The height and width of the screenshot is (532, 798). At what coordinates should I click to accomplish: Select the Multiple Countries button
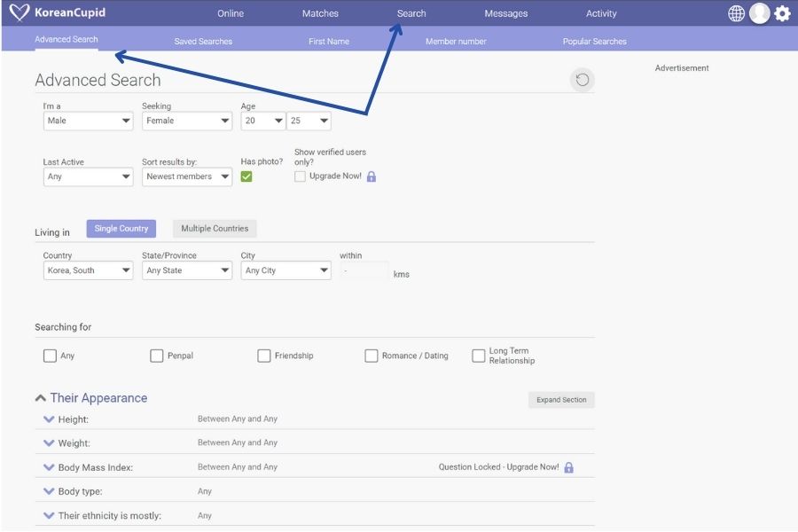coord(215,229)
